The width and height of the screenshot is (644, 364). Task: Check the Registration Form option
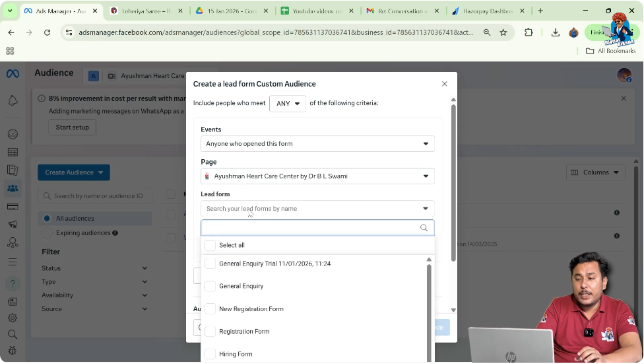[x=210, y=332]
